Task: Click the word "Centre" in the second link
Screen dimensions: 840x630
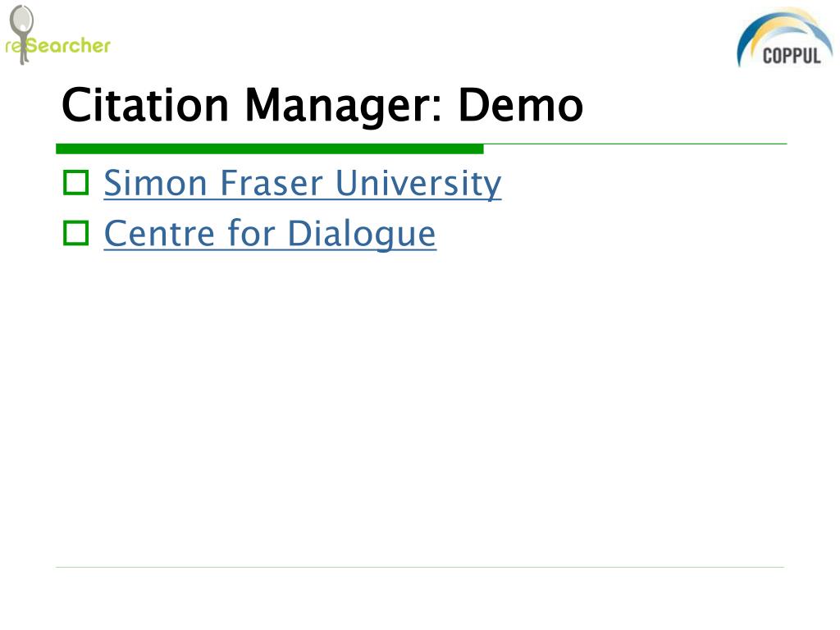Action: pos(160,234)
